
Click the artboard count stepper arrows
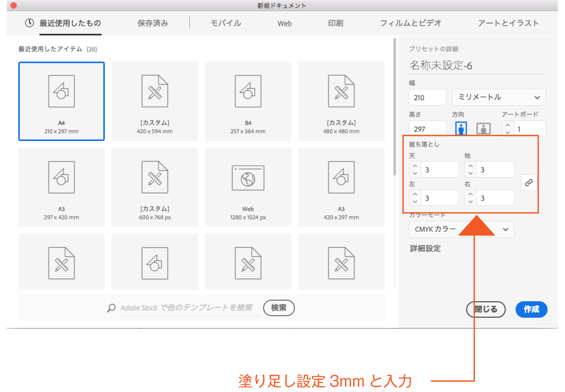pyautogui.click(x=508, y=129)
